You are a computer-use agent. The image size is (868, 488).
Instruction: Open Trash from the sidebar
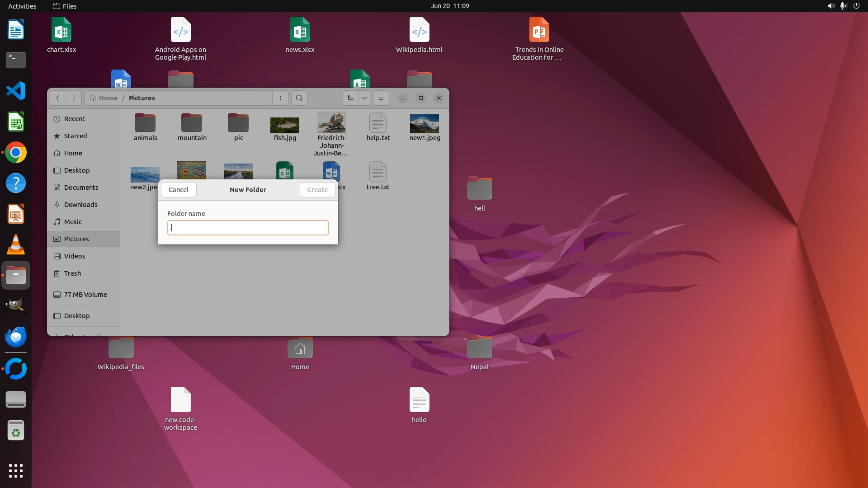tap(72, 273)
